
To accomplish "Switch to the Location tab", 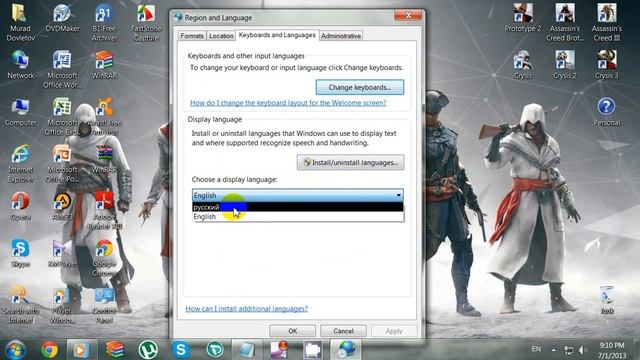I will pyautogui.click(x=221, y=36).
